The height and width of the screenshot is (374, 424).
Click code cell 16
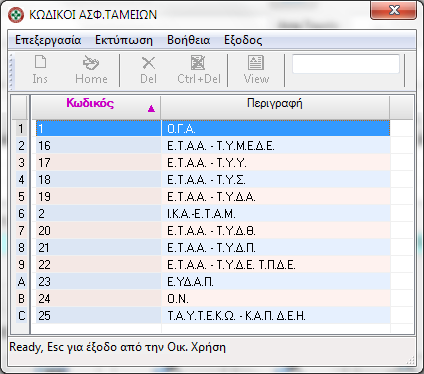pyautogui.click(x=98, y=146)
